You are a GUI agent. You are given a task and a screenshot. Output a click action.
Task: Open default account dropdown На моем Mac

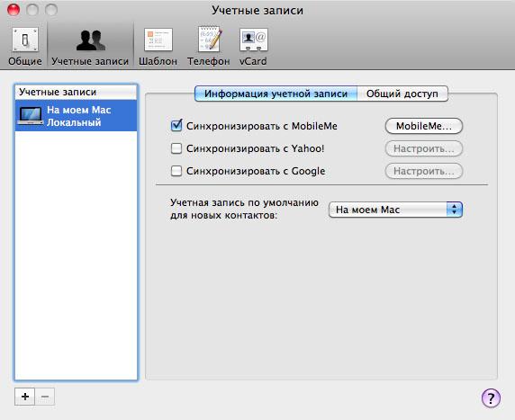(395, 210)
